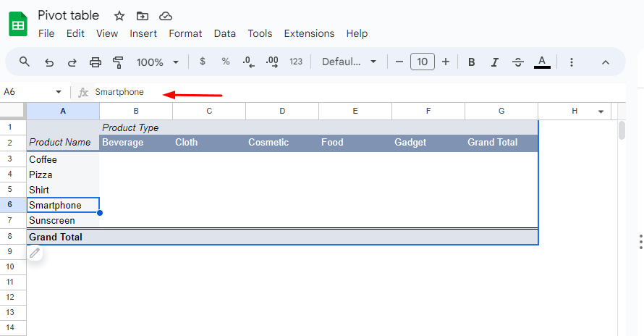Screen dimensions: 644x336
Task: Click the search menus magnifier icon
Action: (25, 62)
